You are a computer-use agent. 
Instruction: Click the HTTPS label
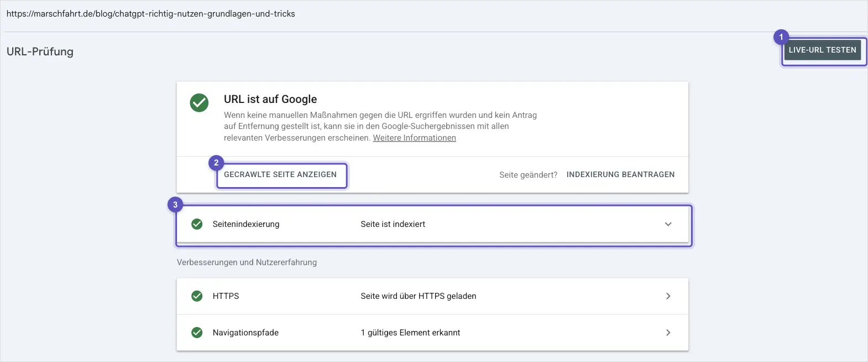[226, 296]
